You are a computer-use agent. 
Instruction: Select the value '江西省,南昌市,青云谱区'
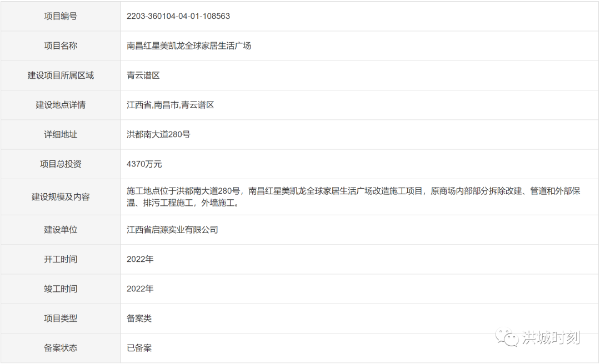pos(171,105)
